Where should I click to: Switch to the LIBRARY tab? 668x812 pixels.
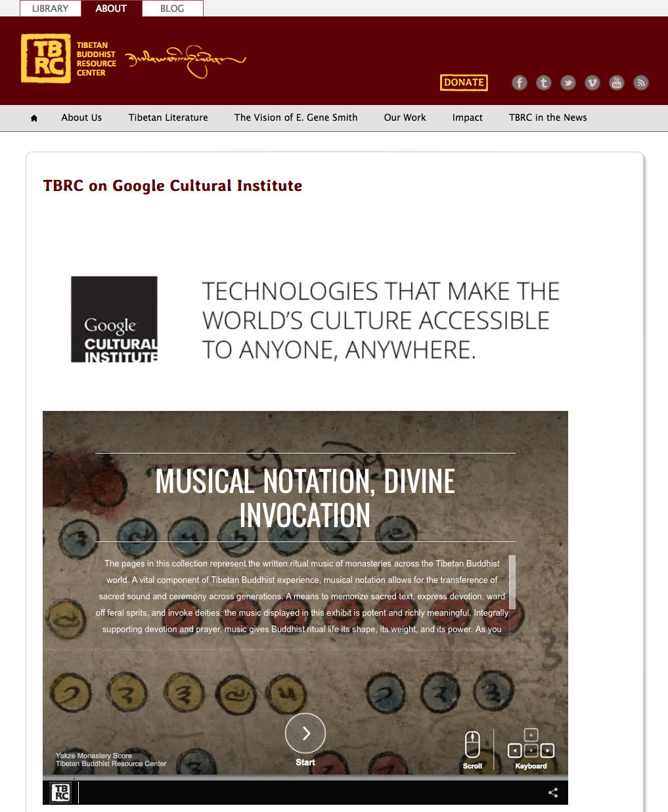pyautogui.click(x=51, y=9)
